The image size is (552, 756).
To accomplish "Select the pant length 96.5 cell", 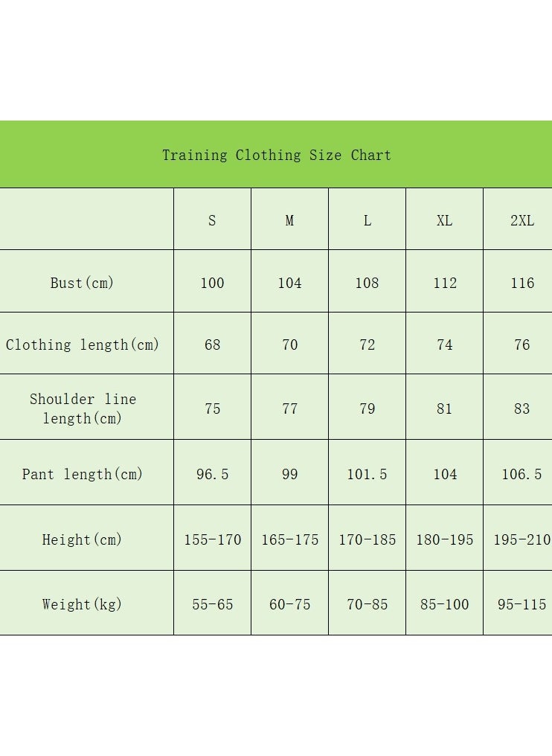I will pos(212,472).
